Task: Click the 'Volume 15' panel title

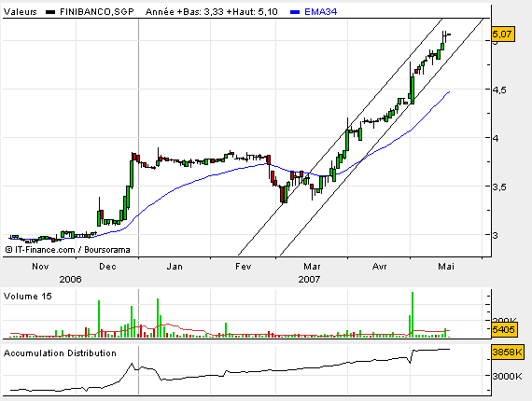Action: (x=28, y=297)
